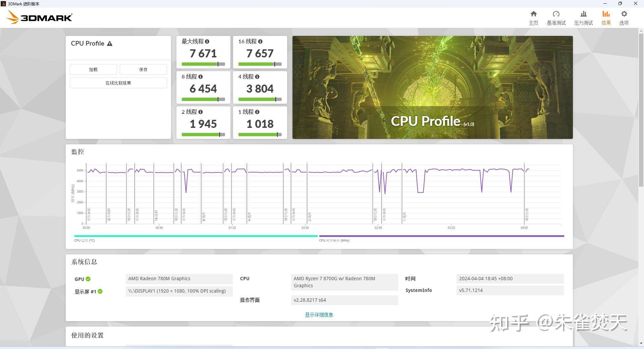Screen dimensions: 644x349
Task: Click the 7 671 max threads score
Action: tap(203, 53)
